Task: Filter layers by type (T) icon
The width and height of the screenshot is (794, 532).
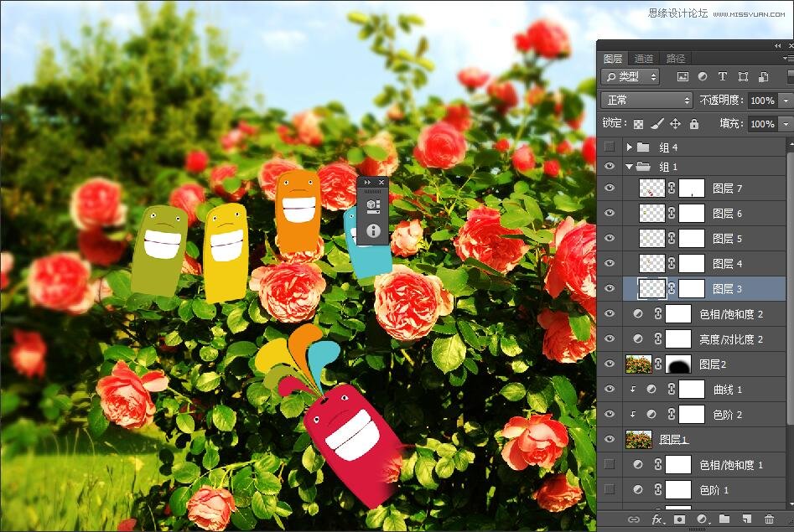Action: click(x=723, y=76)
